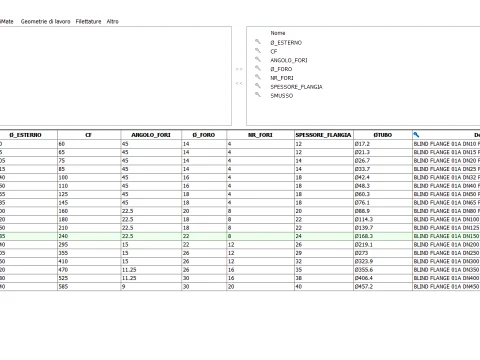This screenshot has height=360, width=480.
Task: Click the wrench icon beside SPESSORE_FLANGIA
Action: pyautogui.click(x=258, y=86)
